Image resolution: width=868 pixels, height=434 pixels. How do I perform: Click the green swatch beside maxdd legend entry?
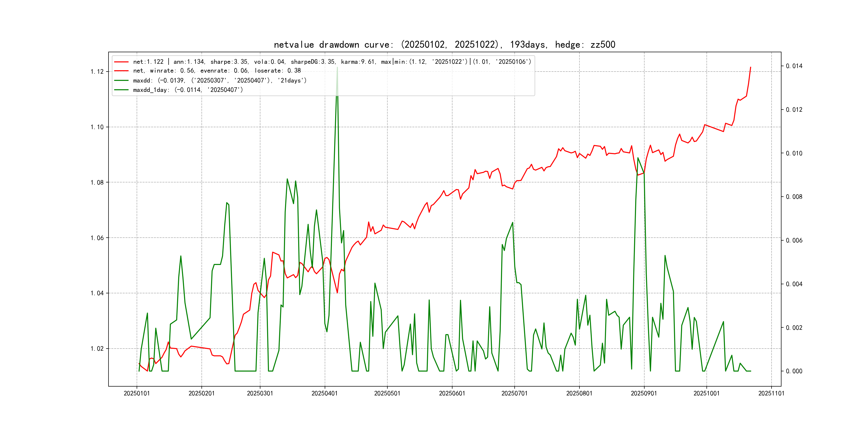[x=121, y=81]
